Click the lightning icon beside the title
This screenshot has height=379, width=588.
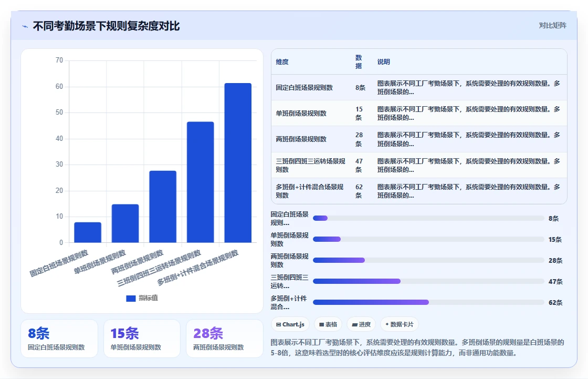coord(25,26)
